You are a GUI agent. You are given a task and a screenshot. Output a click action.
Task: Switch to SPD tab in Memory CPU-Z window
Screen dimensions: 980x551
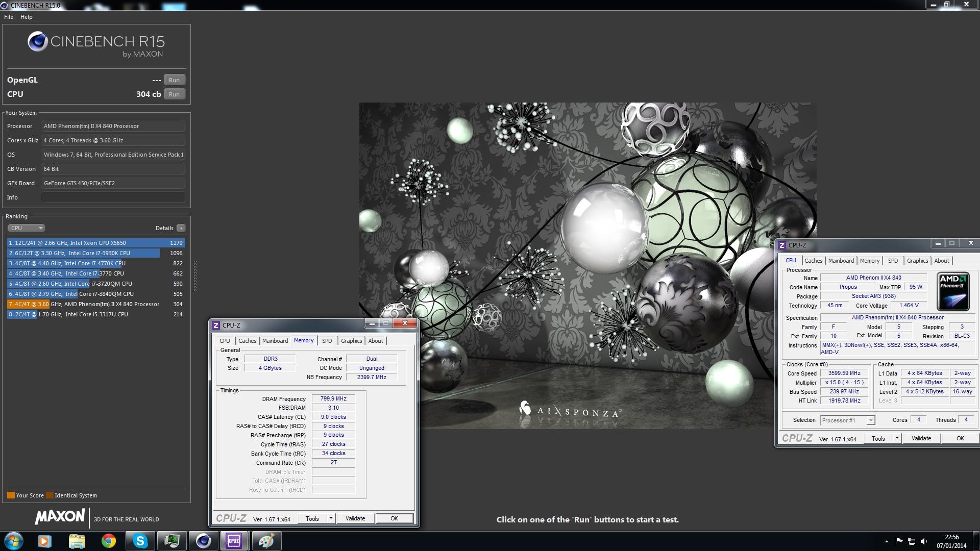[x=327, y=341]
